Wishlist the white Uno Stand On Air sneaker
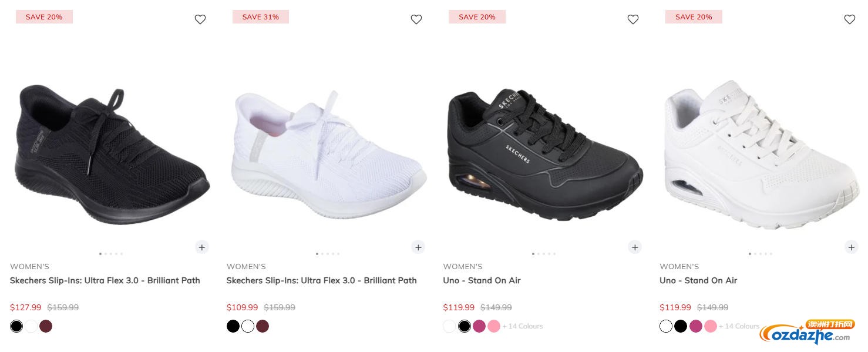The image size is (868, 352). point(849,19)
